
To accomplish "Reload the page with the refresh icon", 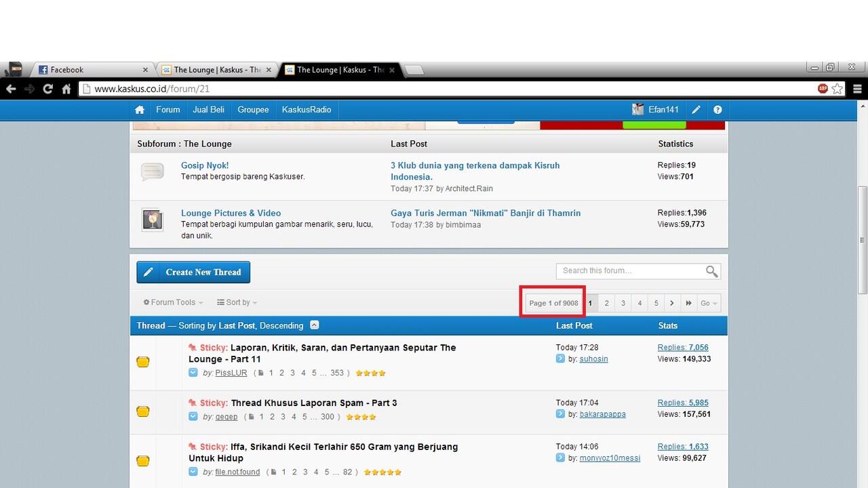I will (47, 89).
